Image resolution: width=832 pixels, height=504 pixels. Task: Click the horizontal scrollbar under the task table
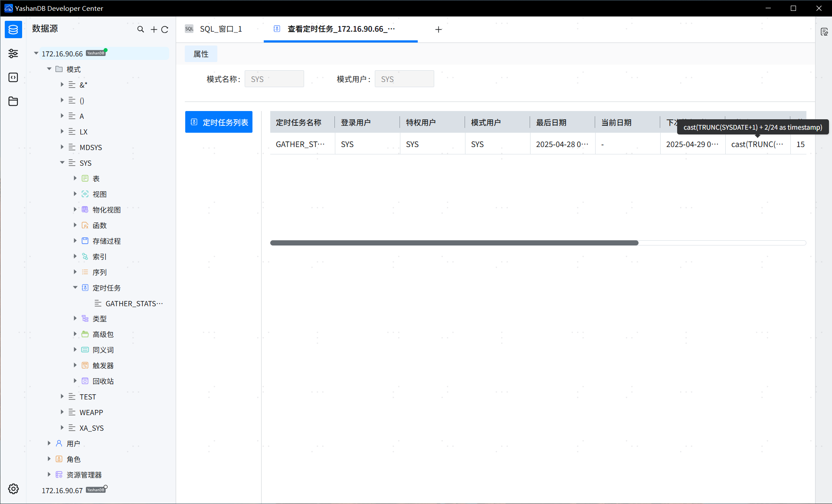(x=454, y=243)
